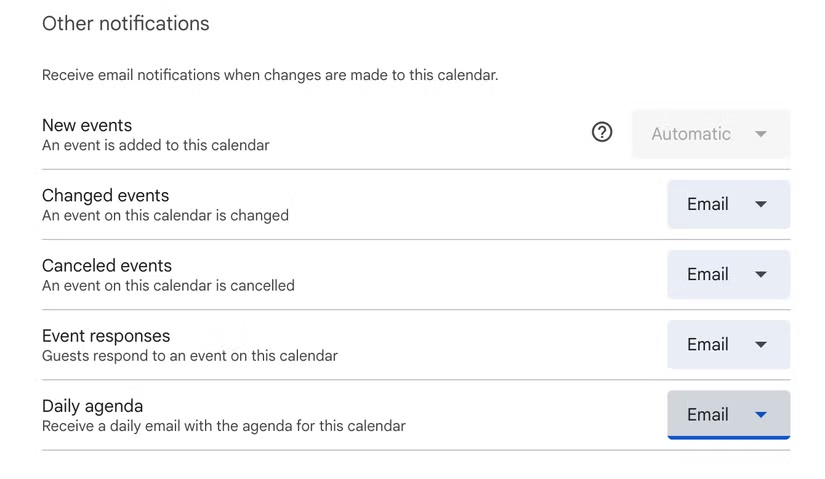The width and height of the screenshot is (825, 479).
Task: Select the New events row title
Action: [x=87, y=125]
